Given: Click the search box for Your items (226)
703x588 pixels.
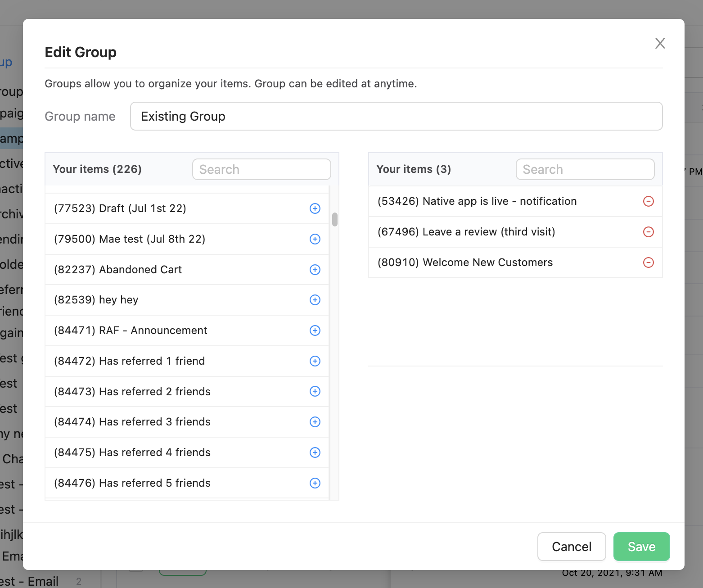Looking at the screenshot, I should coord(261,169).
